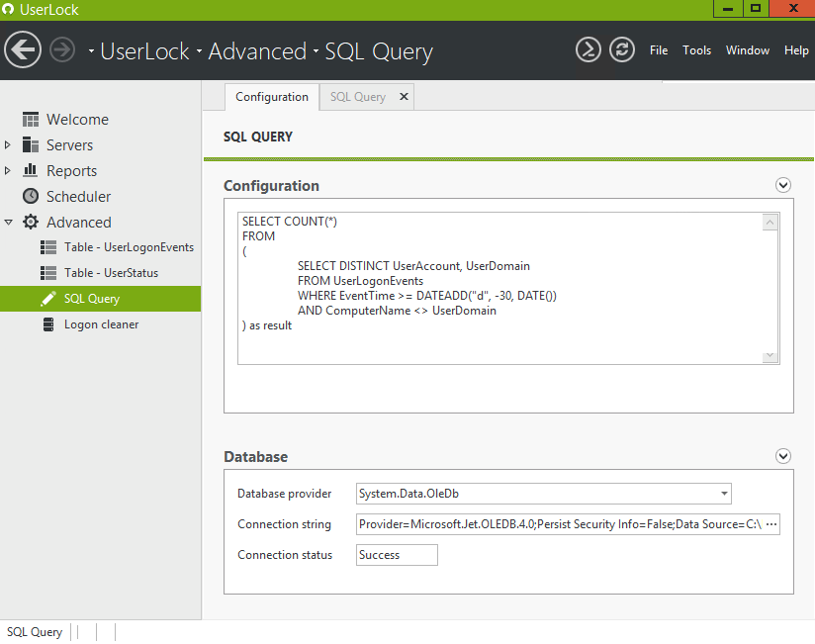Collapse the Advanced tree node

coord(8,222)
